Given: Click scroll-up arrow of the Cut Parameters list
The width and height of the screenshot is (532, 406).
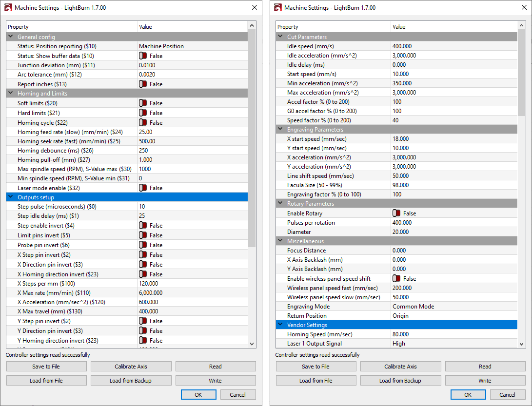Looking at the screenshot, I should [521, 26].
